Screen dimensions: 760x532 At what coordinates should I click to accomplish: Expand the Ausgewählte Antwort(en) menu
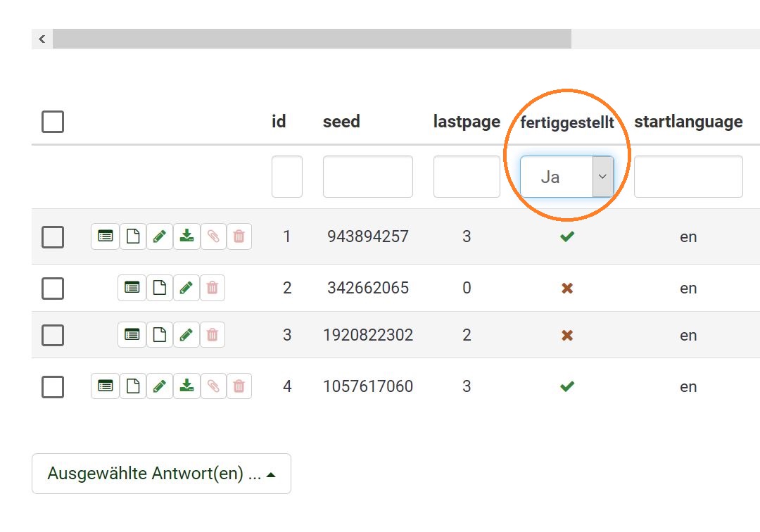161,474
